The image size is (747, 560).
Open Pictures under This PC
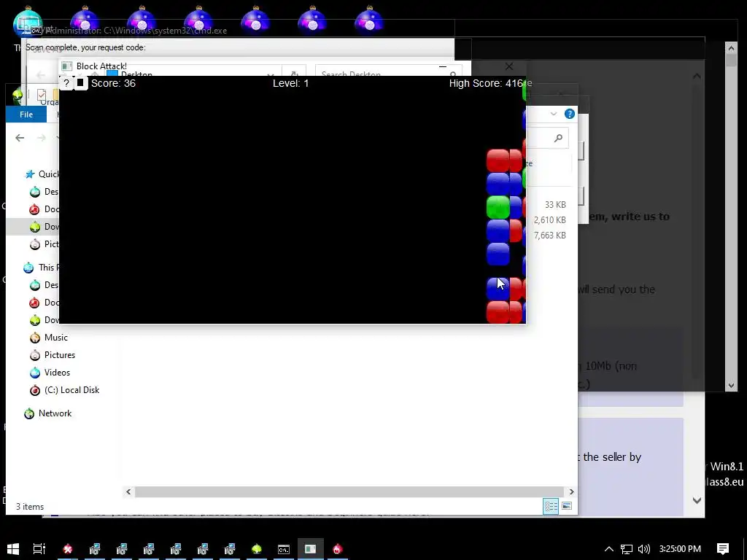point(53,355)
